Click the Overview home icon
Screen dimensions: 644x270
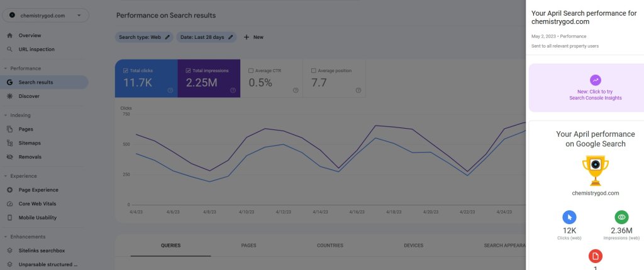click(x=10, y=35)
